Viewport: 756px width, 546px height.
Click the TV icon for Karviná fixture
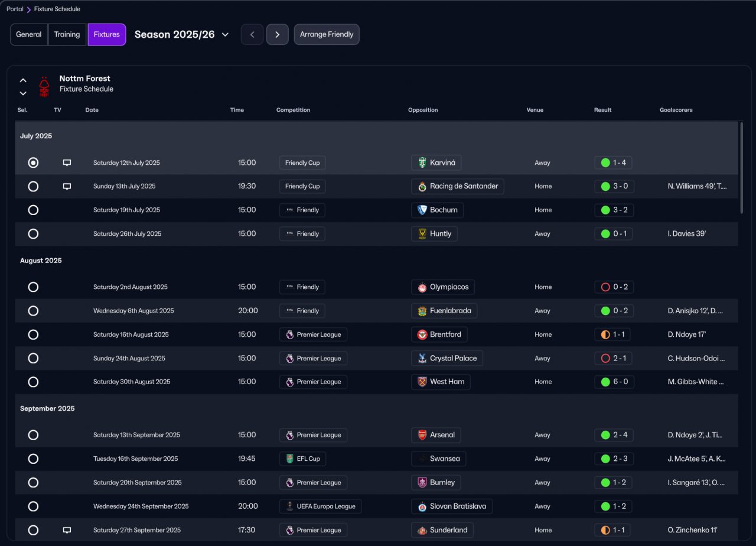click(67, 162)
